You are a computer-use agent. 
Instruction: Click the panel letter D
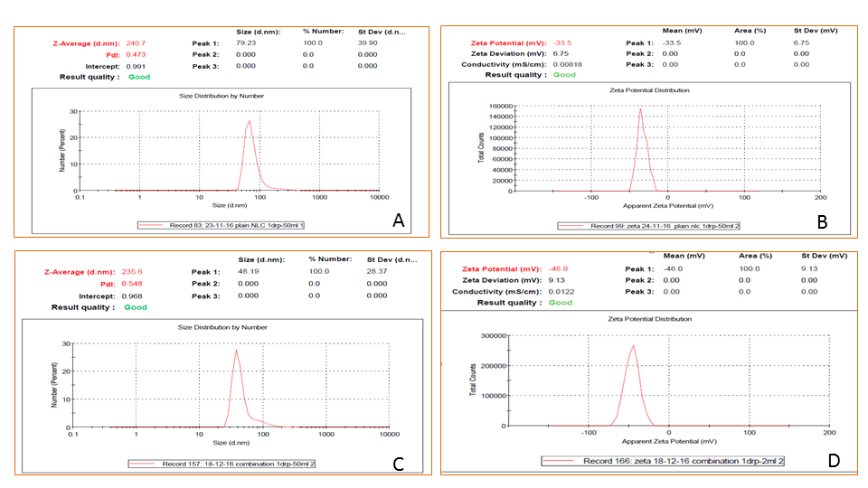[x=833, y=461]
